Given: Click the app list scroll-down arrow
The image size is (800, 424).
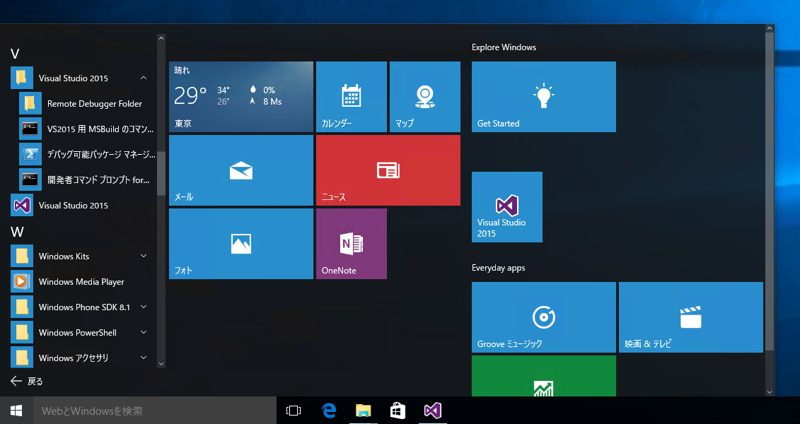Looking at the screenshot, I should pyautogui.click(x=161, y=364).
